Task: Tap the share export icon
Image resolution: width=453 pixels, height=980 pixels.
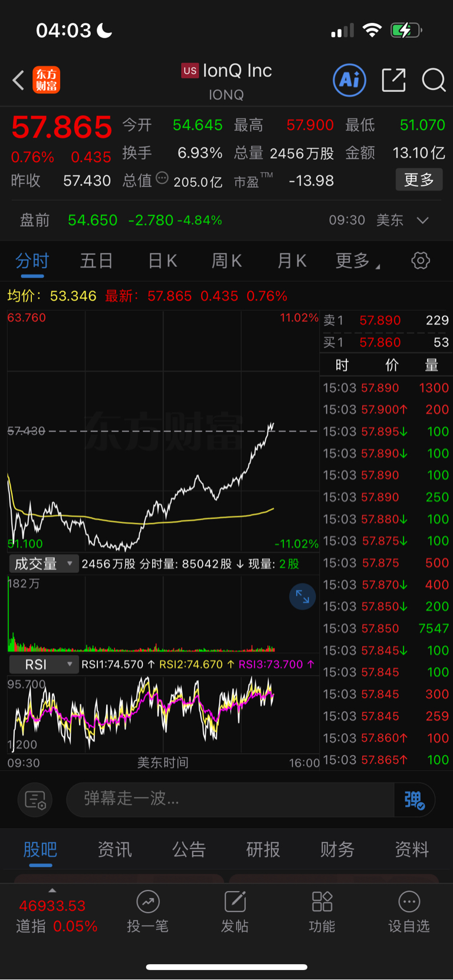Action: pyautogui.click(x=393, y=80)
